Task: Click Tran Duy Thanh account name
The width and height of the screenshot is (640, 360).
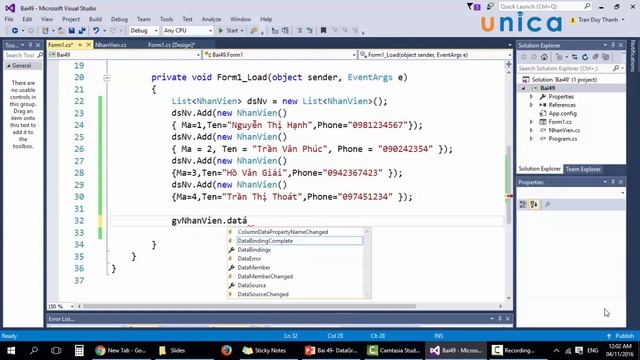Action: coord(598,20)
